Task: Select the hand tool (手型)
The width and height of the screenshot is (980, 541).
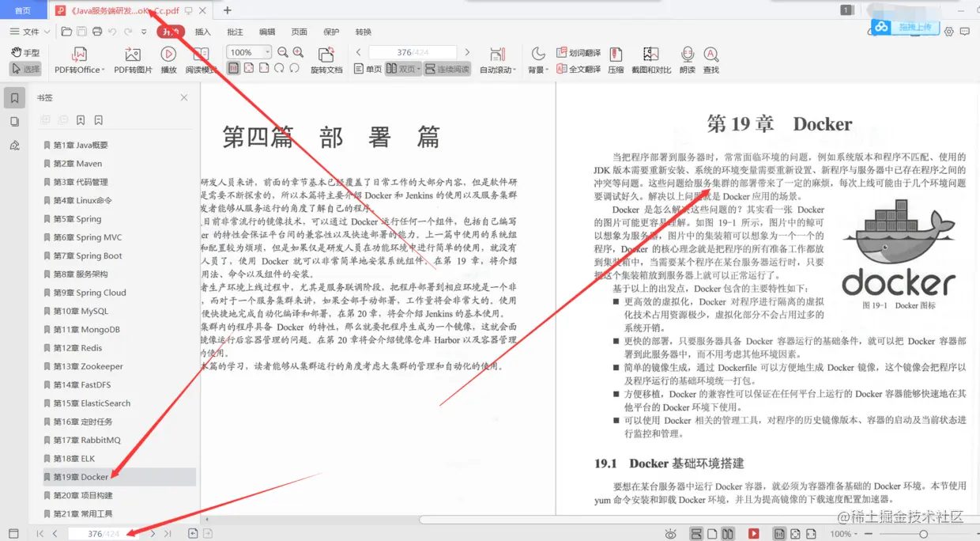Action: (25, 53)
